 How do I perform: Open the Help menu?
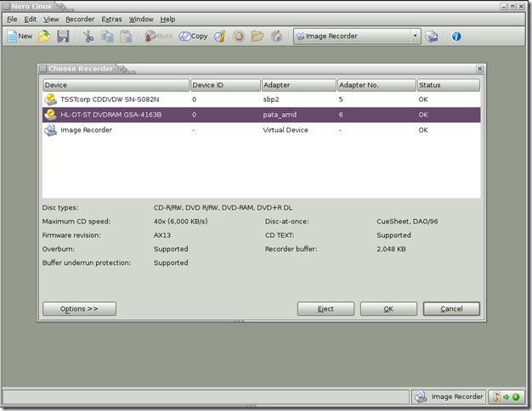click(x=167, y=19)
